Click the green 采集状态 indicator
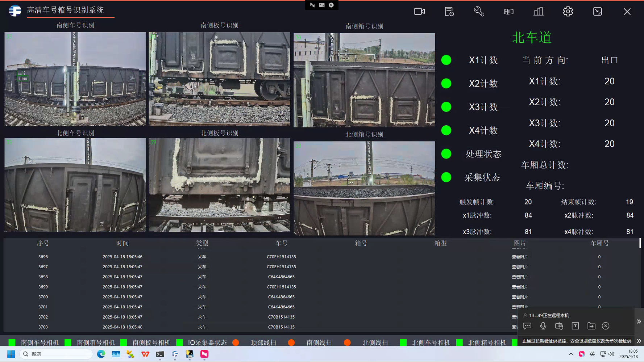Viewport: 644px width, 362px height. click(446, 177)
